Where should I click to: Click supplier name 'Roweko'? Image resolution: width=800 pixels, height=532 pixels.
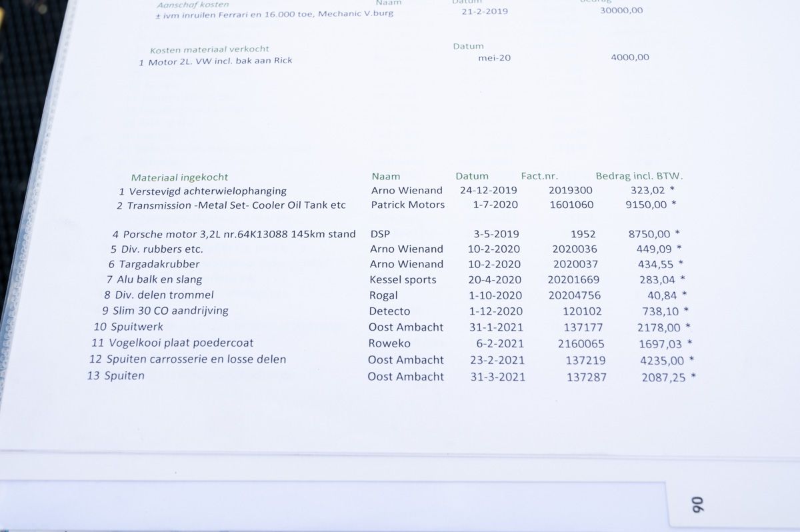(388, 343)
